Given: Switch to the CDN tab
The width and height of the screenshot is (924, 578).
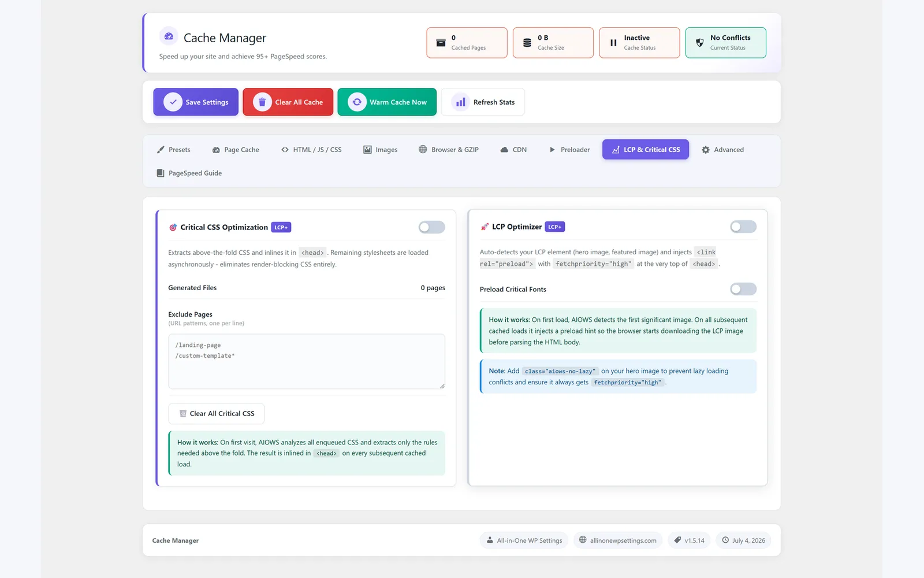Looking at the screenshot, I should [x=513, y=150].
